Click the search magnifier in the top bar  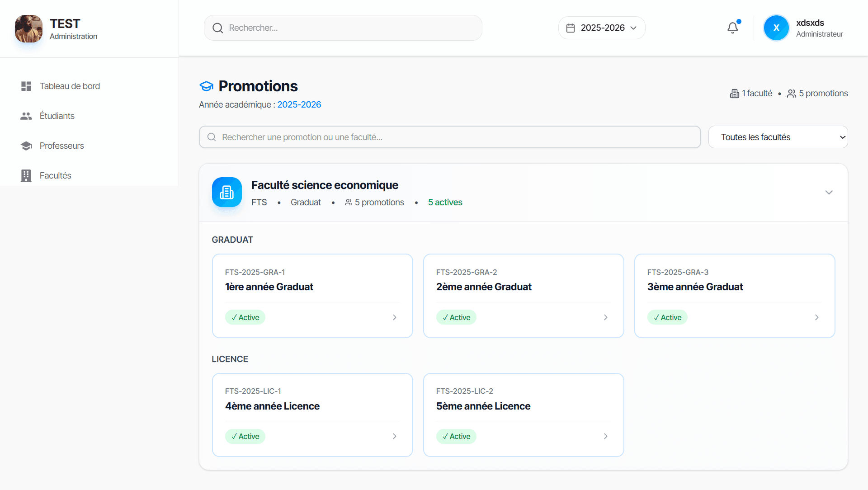(x=217, y=28)
